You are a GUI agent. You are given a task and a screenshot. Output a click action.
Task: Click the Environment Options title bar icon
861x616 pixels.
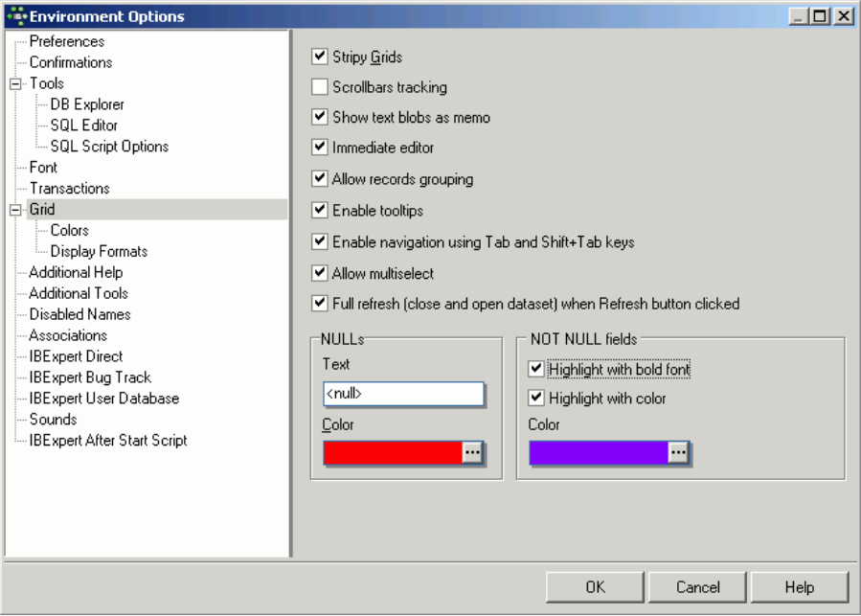click(17, 16)
